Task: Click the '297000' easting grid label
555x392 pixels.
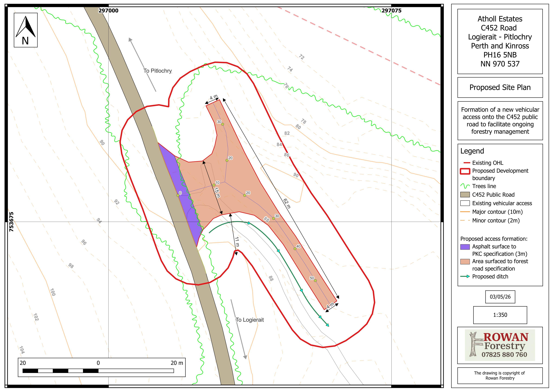Action: click(x=108, y=11)
